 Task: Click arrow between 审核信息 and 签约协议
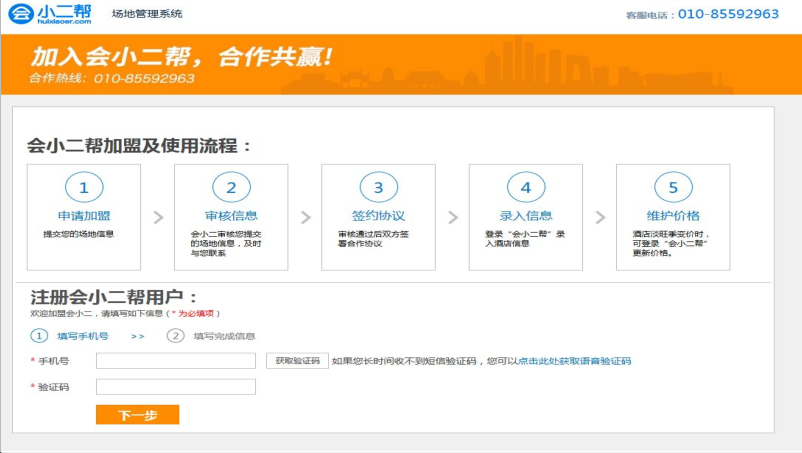tap(305, 217)
